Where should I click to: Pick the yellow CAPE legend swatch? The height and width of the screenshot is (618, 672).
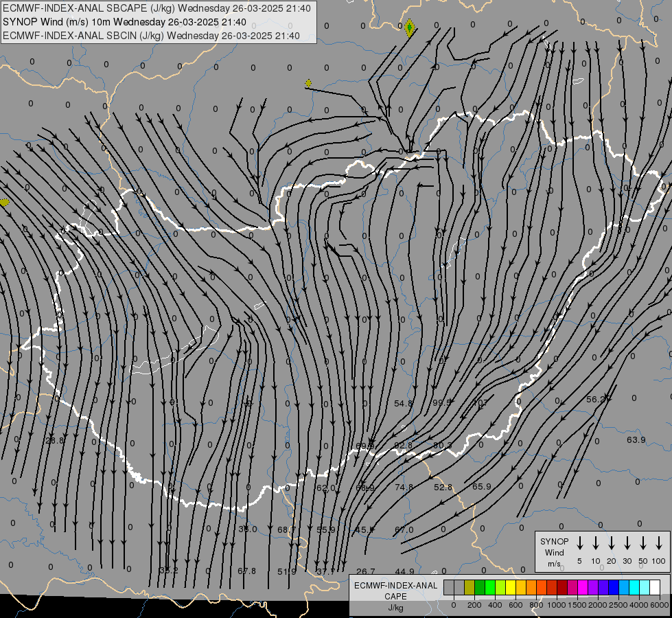tap(511, 587)
